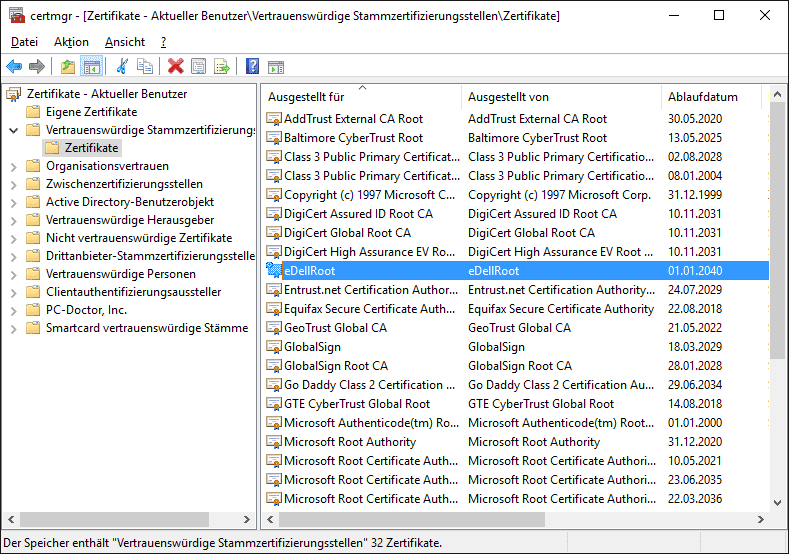Expand the Vertrauenswürdige Personen node
The height and width of the screenshot is (554, 789).
click(x=14, y=275)
